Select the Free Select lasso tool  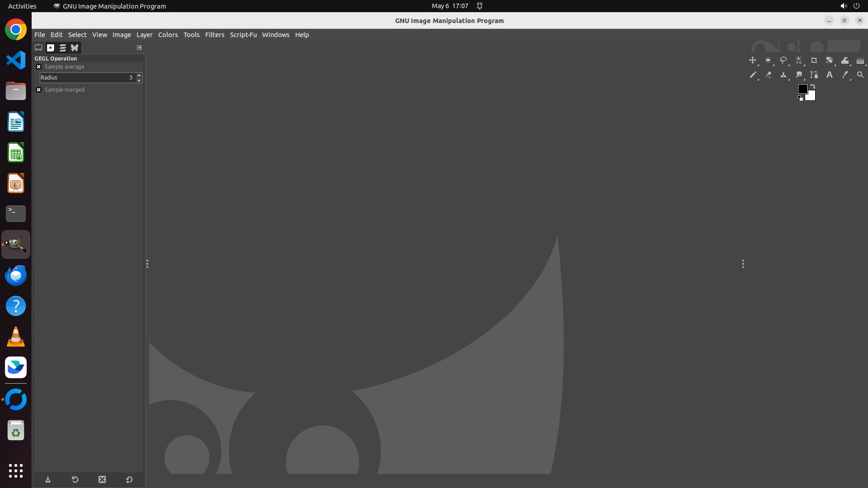click(x=783, y=60)
